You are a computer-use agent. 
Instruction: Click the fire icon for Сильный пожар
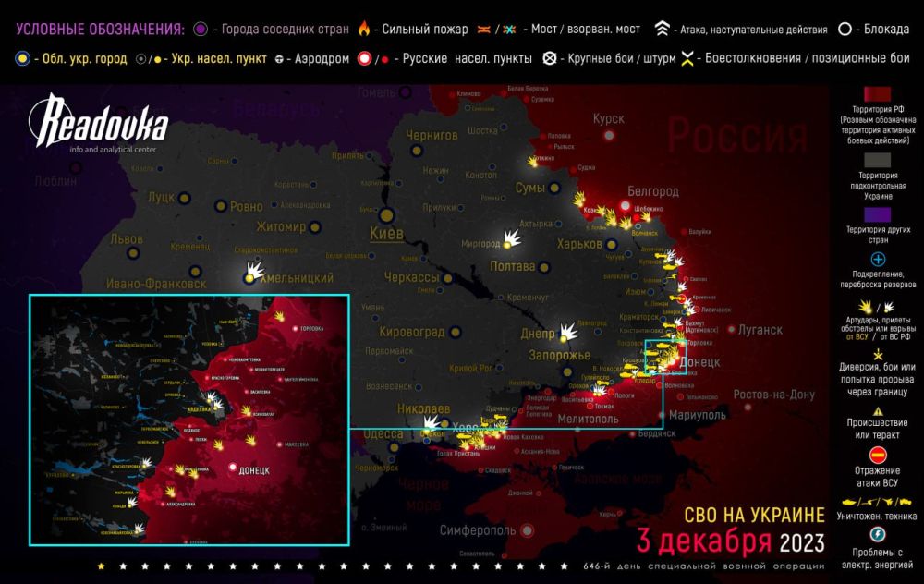pos(364,28)
